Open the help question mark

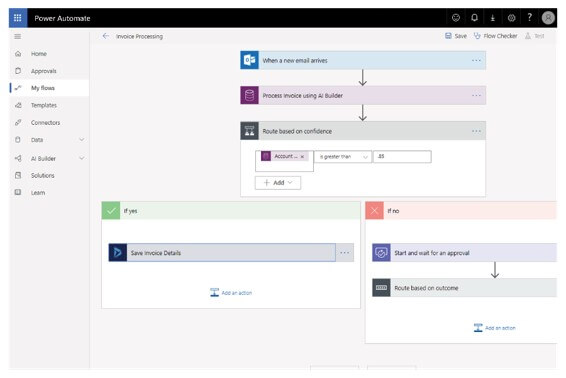pyautogui.click(x=530, y=17)
